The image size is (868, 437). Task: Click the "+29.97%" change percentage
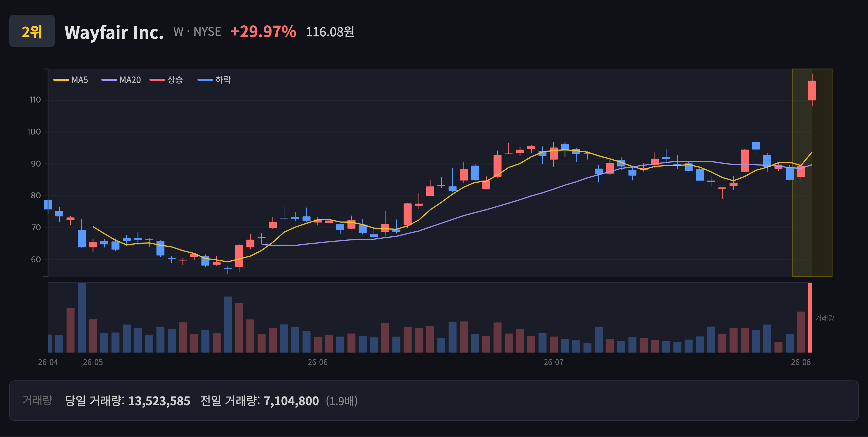(x=263, y=32)
